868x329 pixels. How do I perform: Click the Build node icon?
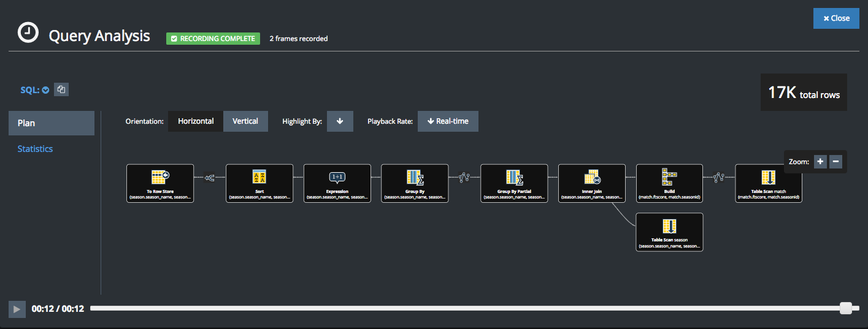[669, 177]
